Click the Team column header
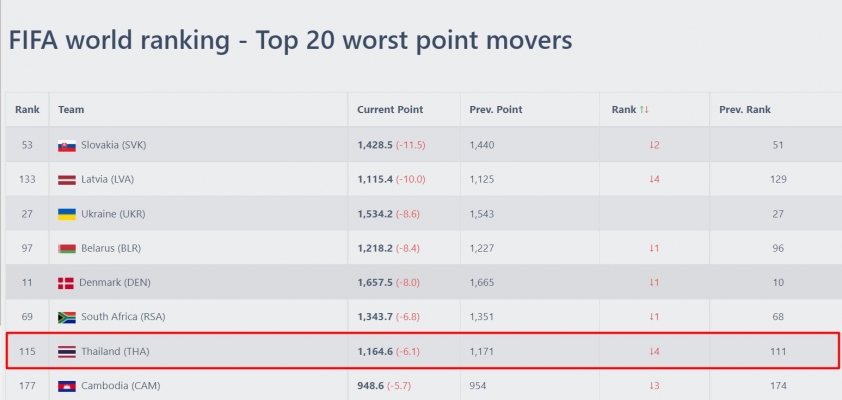842x400 pixels. point(71,110)
